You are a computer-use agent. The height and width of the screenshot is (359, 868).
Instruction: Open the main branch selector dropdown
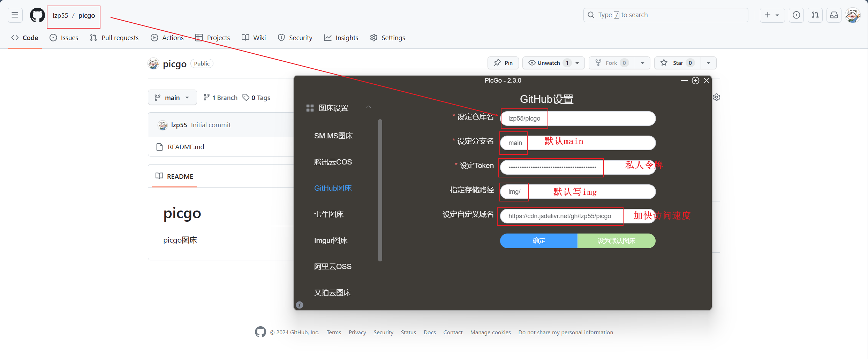(x=172, y=98)
